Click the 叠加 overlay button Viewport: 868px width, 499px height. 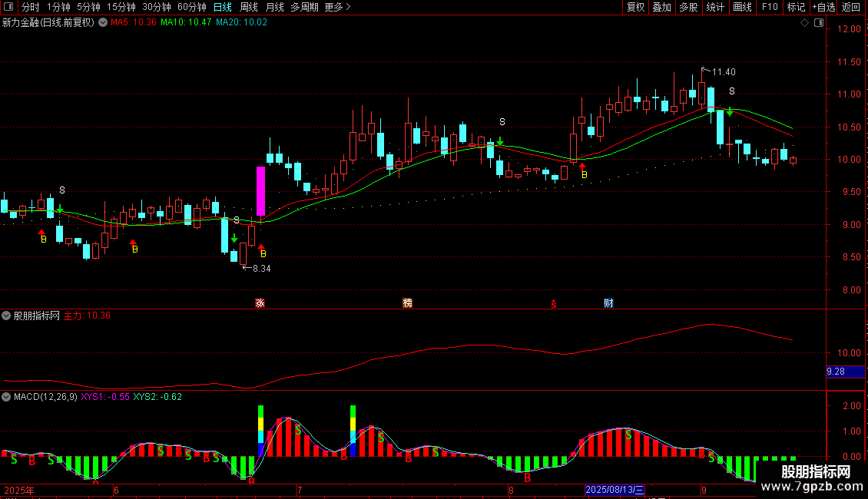(x=661, y=7)
